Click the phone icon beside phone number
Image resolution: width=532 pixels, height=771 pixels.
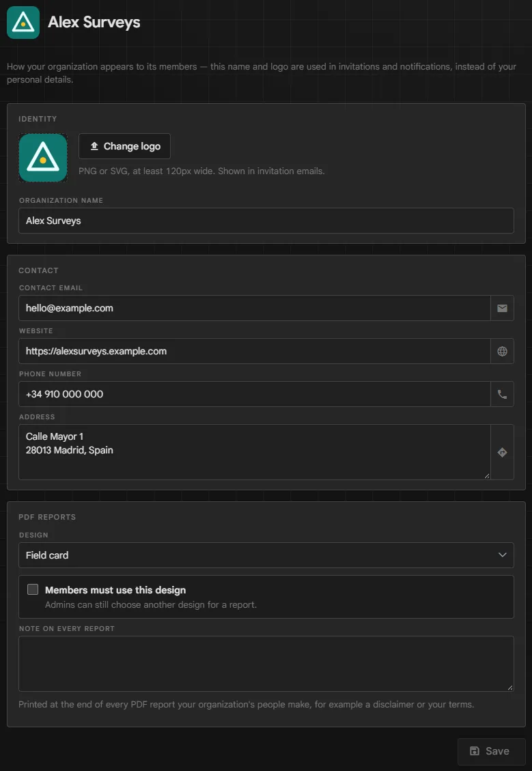tap(502, 394)
